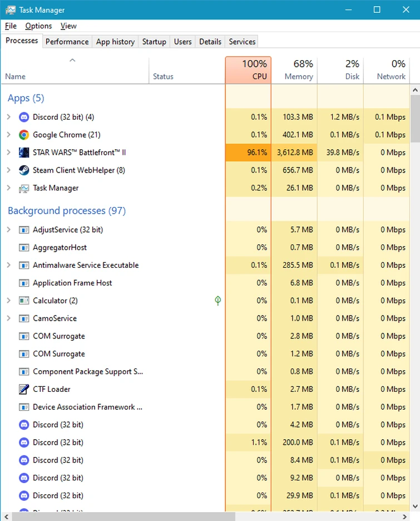Image resolution: width=420 pixels, height=521 pixels.
Task: Open the Startup tab
Action: coord(154,42)
